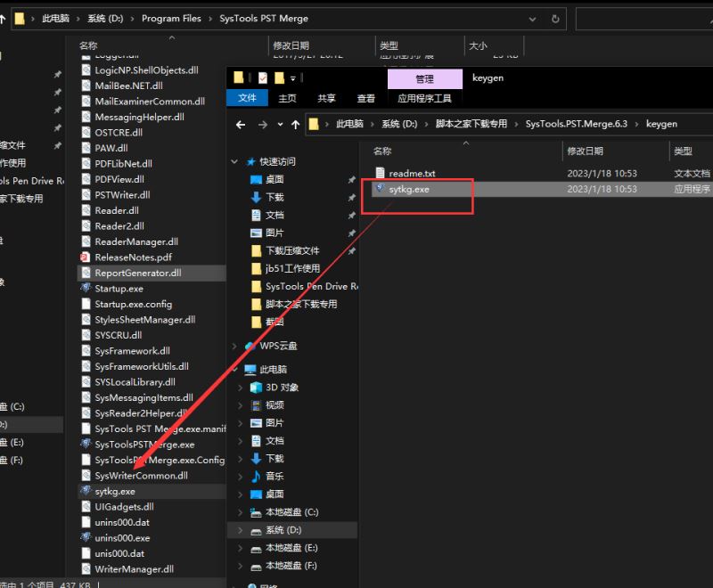
Task: Select Startup.exe.config file
Action: pyautogui.click(x=133, y=304)
